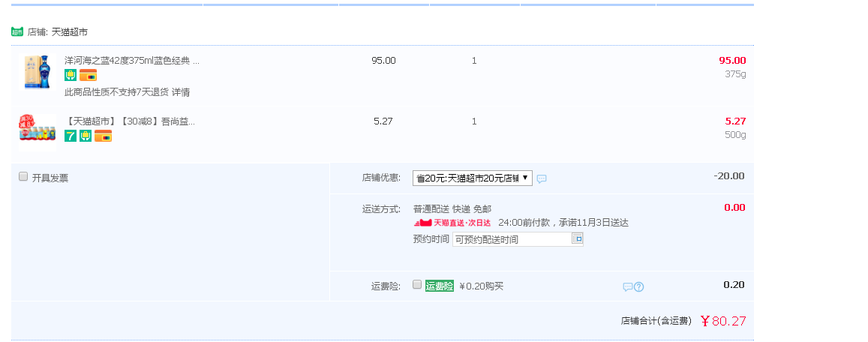
Task: Open the 【天猫超市】【30减8】吾尚益 product link
Action: click(x=130, y=121)
